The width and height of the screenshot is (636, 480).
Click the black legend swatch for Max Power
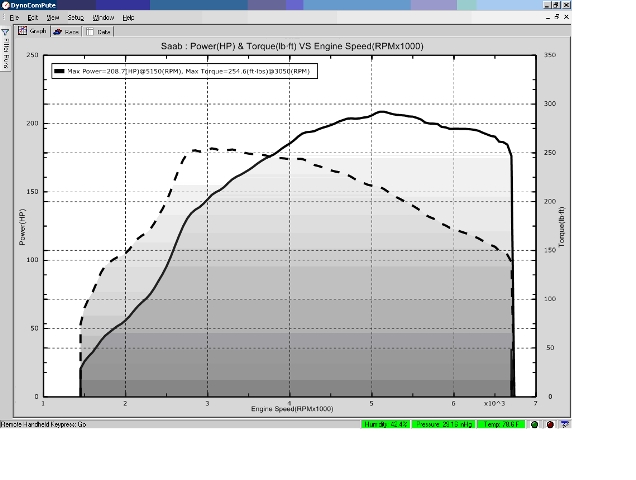(x=59, y=72)
